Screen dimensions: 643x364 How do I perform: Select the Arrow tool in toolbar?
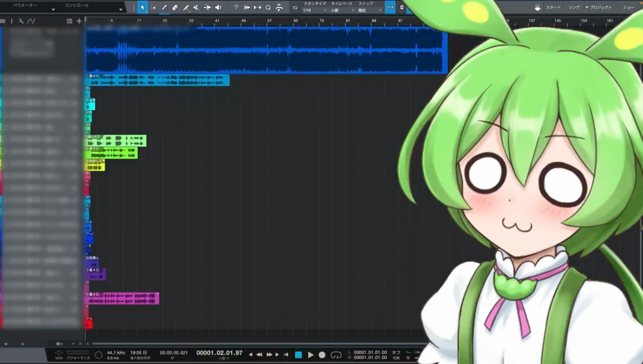tap(142, 7)
